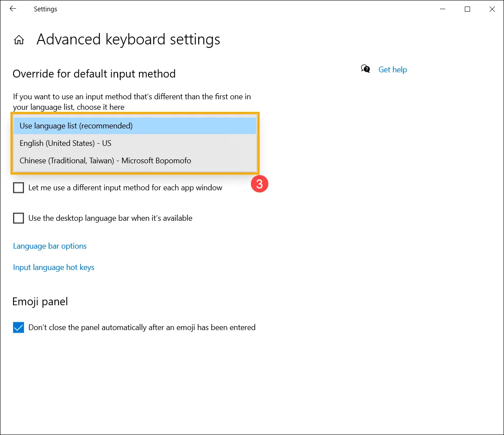Click the Override for default input method heading
Viewport: 504px width, 435px height.
(94, 74)
